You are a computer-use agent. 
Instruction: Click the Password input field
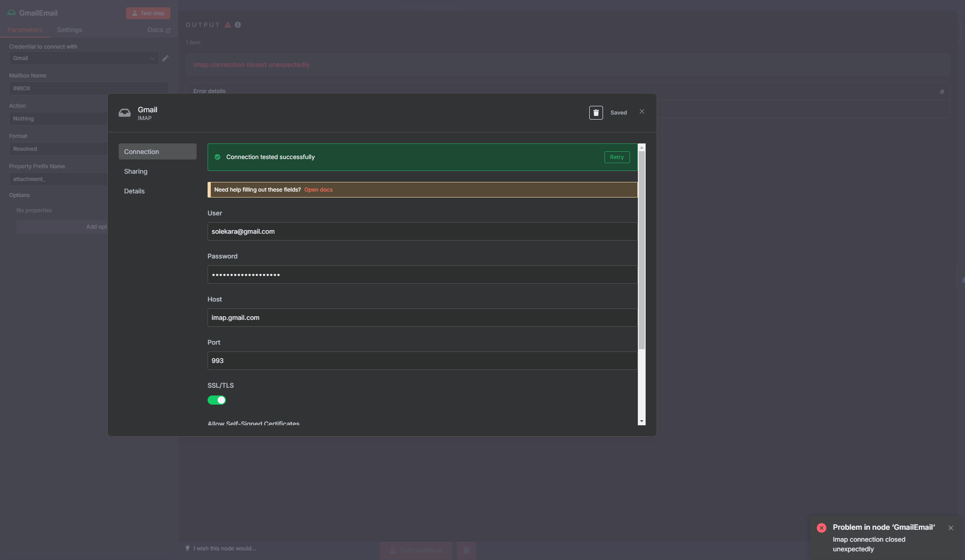422,275
